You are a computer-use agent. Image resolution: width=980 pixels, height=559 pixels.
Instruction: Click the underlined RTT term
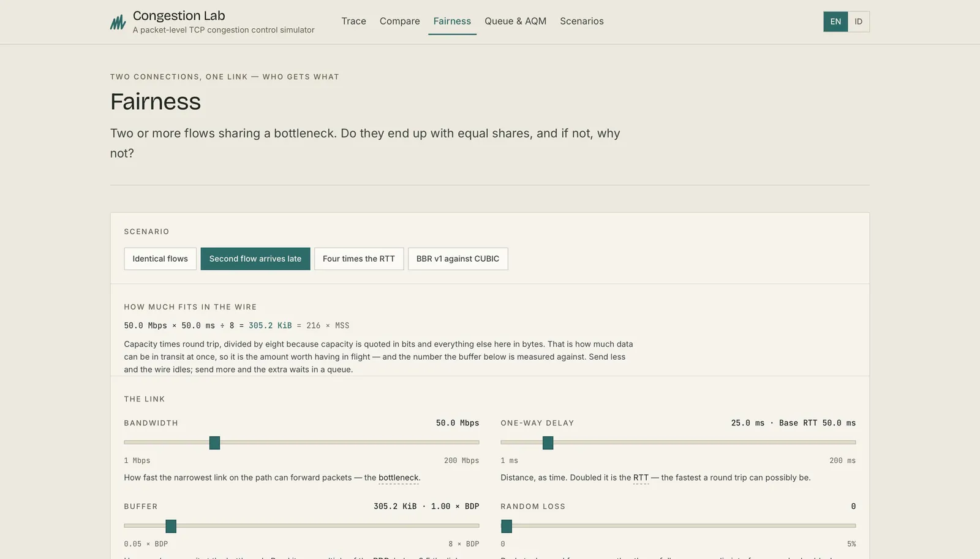641,477
